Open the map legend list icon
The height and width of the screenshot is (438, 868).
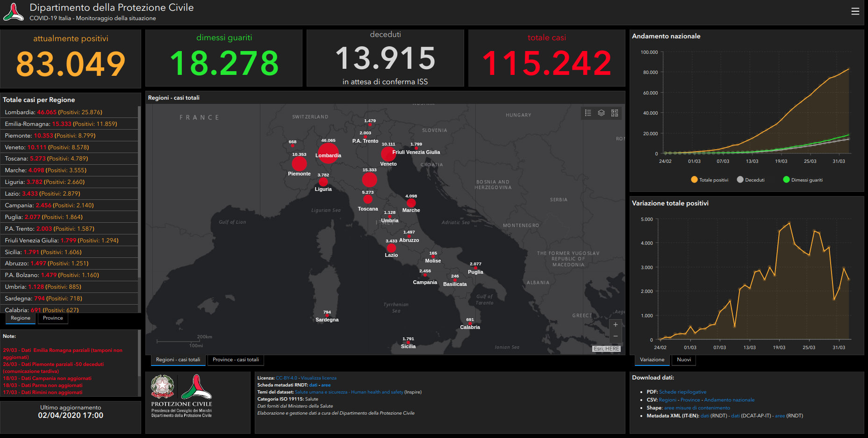click(x=588, y=113)
